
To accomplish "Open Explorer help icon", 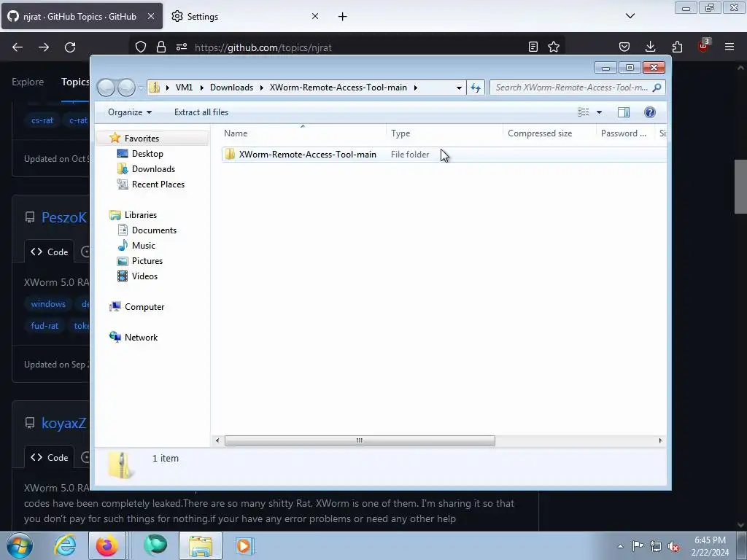I will [x=650, y=112].
